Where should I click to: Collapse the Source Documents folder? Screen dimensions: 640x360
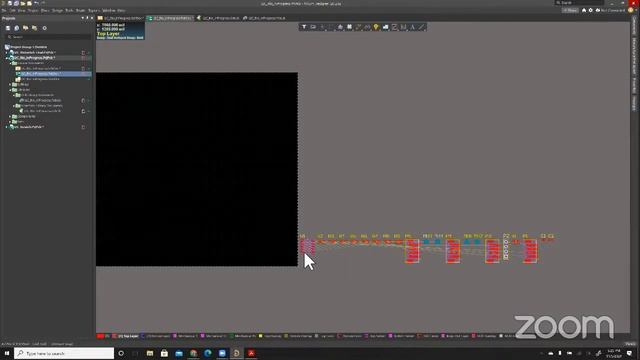coord(10,63)
